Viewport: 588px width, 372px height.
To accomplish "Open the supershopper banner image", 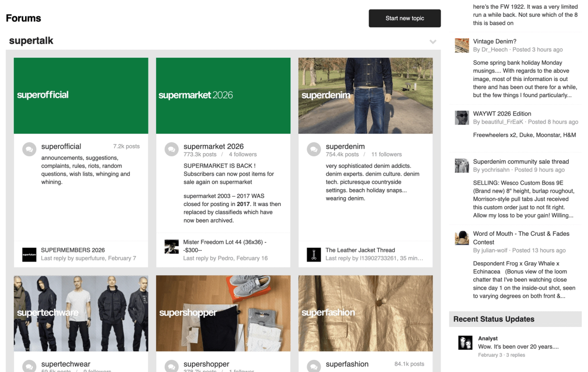I will pos(223,313).
